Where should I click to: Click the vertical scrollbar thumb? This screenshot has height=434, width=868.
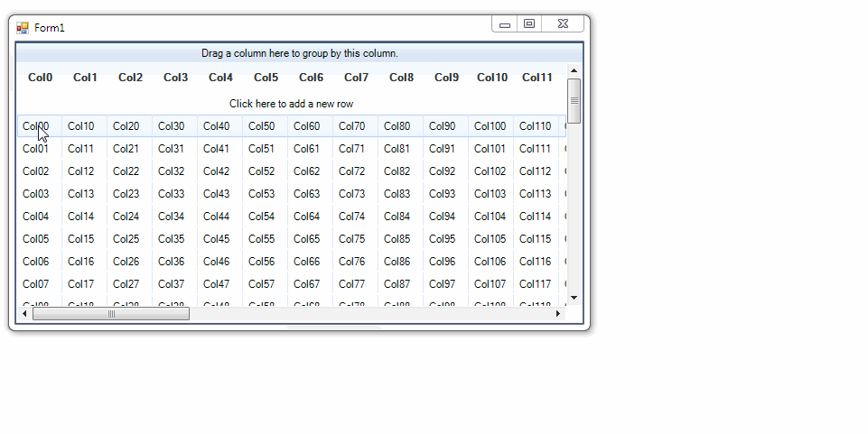point(574,100)
